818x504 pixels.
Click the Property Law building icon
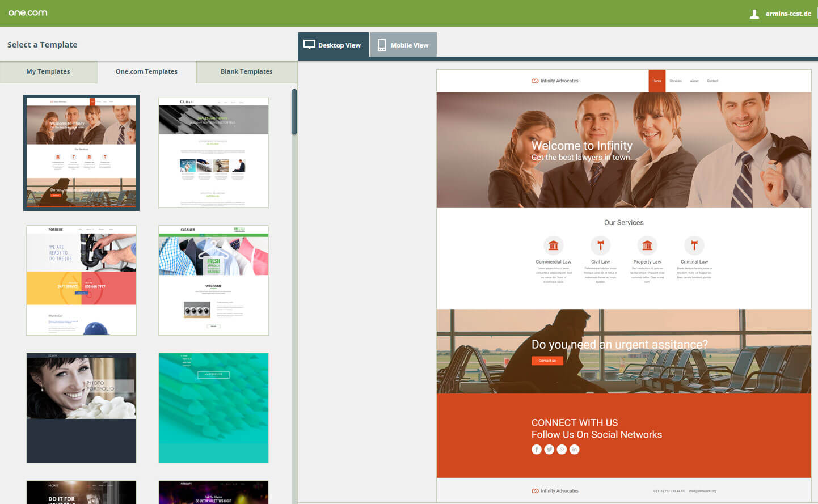(647, 245)
